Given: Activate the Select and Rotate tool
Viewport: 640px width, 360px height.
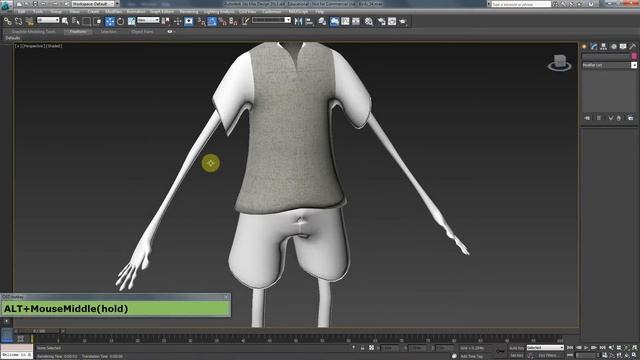Looking at the screenshot, I should tap(120, 21).
